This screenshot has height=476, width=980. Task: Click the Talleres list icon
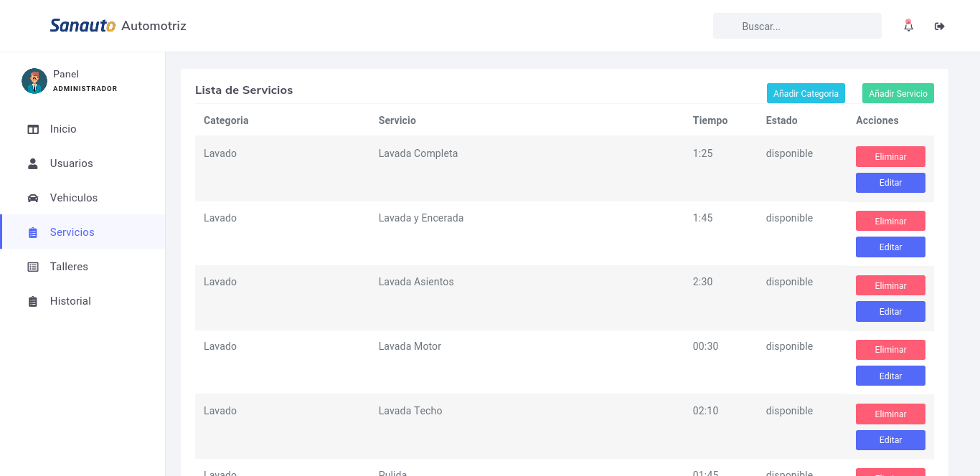33,267
